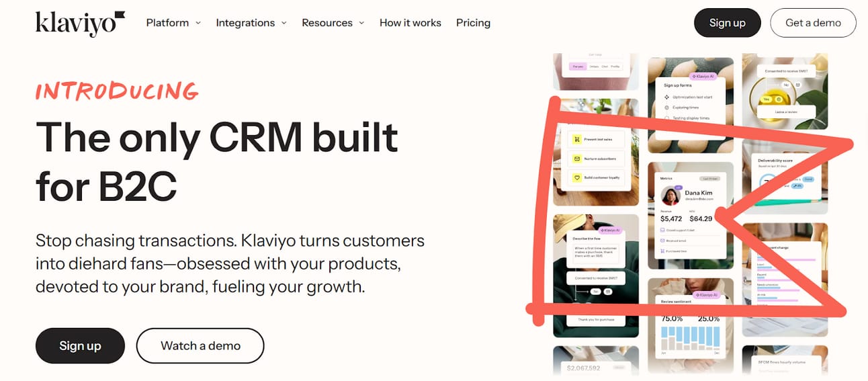
Task: Expand the Resources dropdown menu
Action: (333, 22)
